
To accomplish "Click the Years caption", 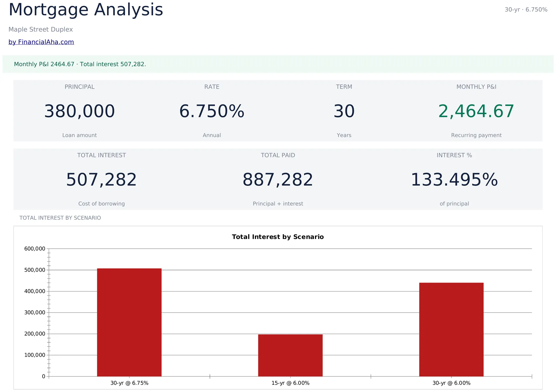I will pyautogui.click(x=344, y=135).
